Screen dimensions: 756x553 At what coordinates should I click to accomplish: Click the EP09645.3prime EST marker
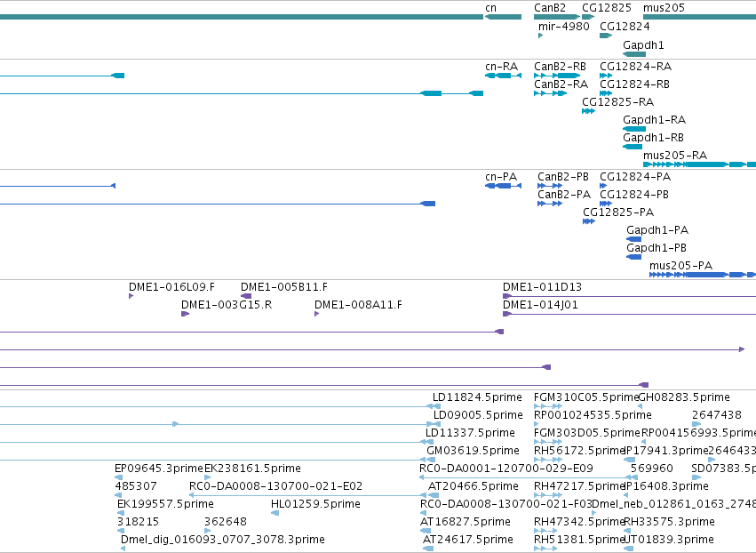119,477
